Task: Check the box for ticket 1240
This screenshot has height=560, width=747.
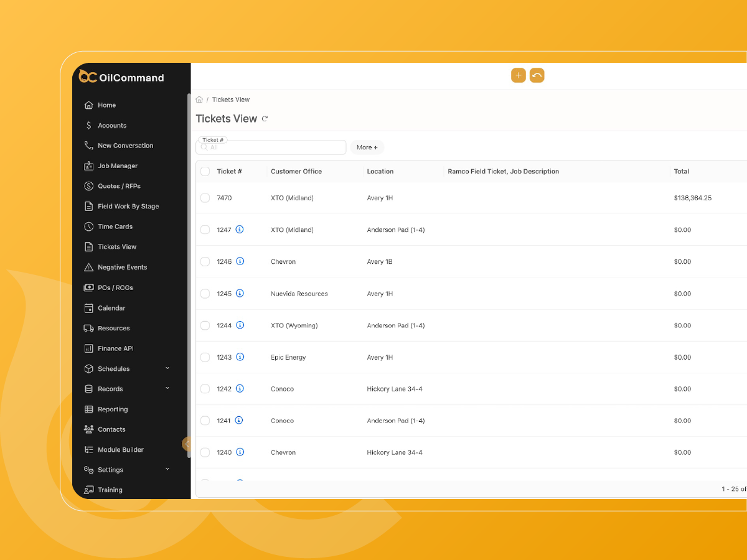Action: coord(205,452)
